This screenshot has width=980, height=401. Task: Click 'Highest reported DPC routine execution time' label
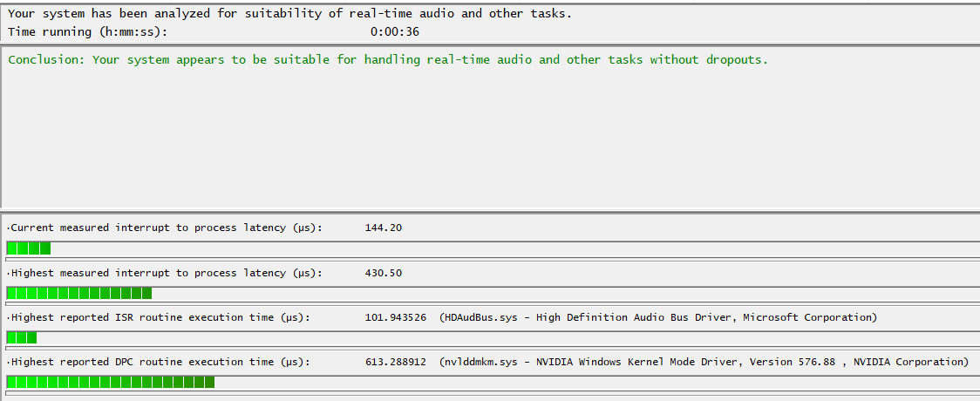click(x=158, y=362)
